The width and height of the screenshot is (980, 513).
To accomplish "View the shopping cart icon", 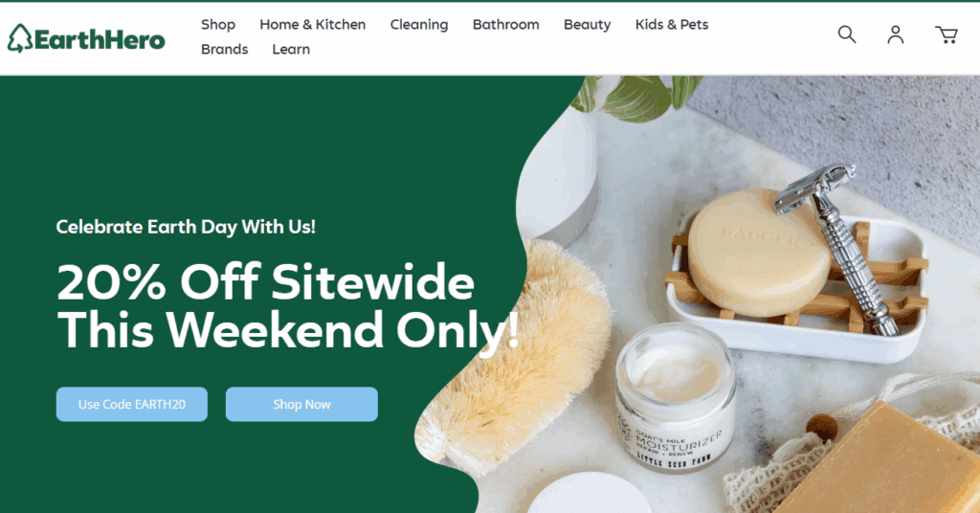I will click(947, 35).
